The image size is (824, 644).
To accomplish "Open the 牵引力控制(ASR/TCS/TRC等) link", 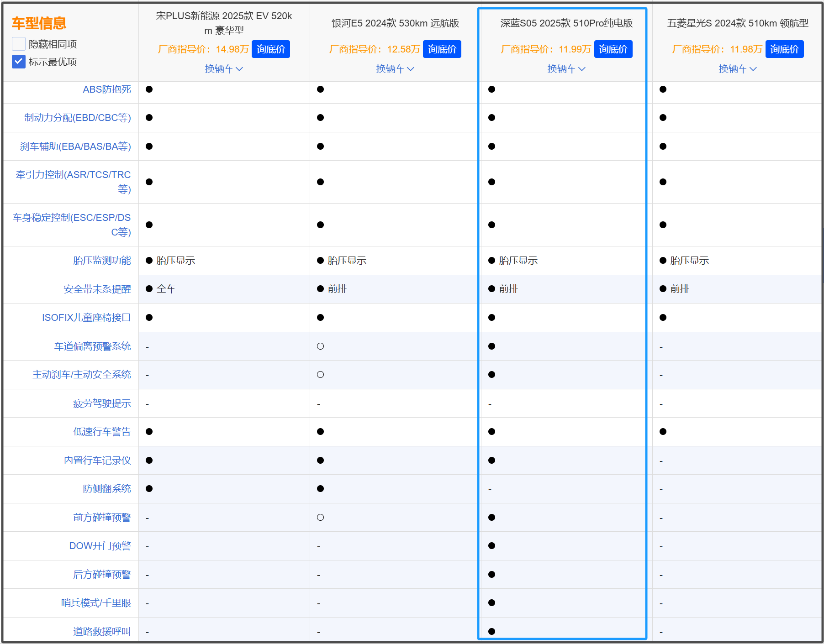I will (73, 182).
